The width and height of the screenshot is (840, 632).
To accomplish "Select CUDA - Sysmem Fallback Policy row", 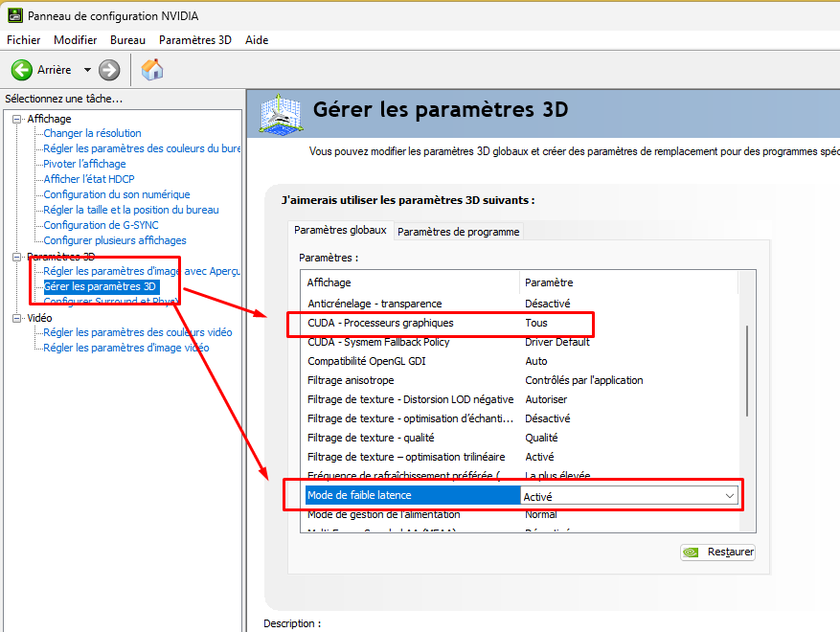I will click(x=521, y=342).
